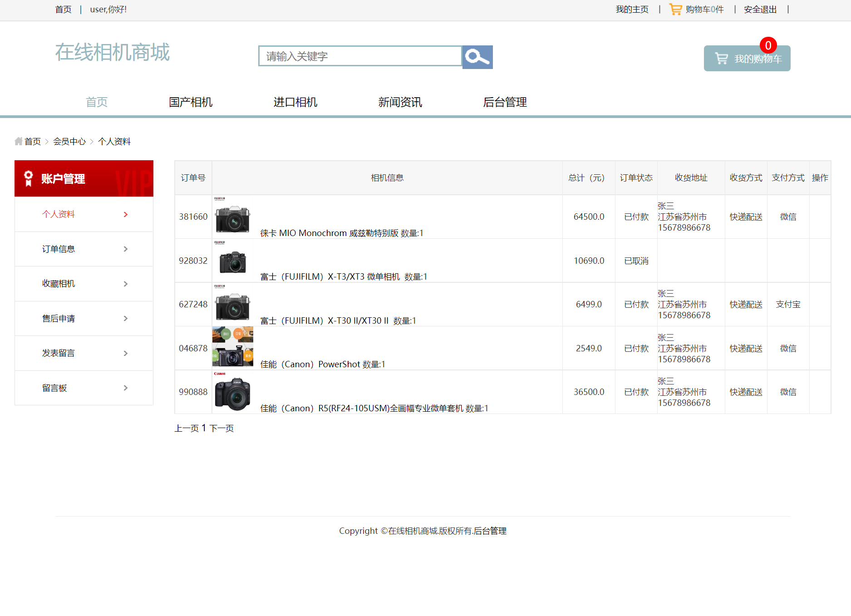Open 后台管理 from the navigation bar

tap(505, 102)
